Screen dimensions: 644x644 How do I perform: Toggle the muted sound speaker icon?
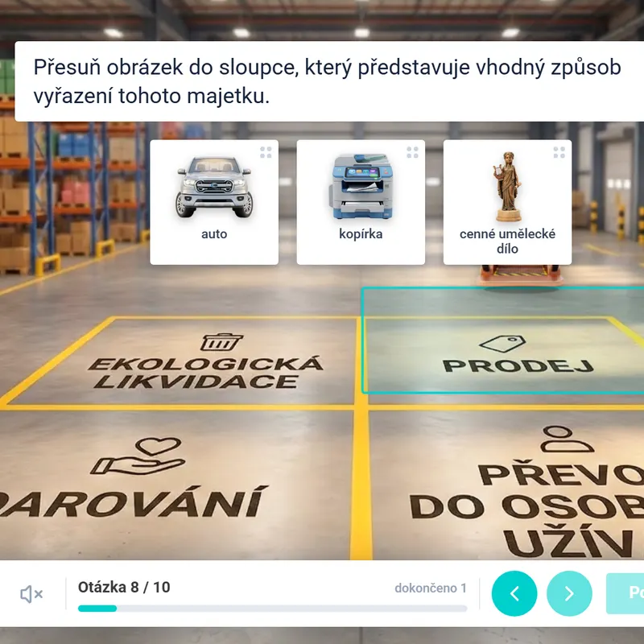(31, 594)
